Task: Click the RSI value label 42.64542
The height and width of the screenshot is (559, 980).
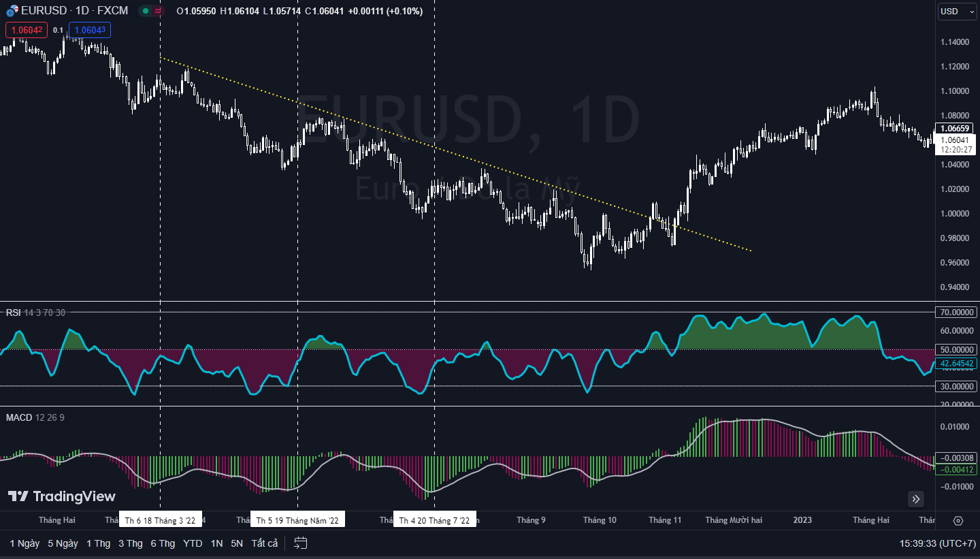Action: (x=957, y=364)
